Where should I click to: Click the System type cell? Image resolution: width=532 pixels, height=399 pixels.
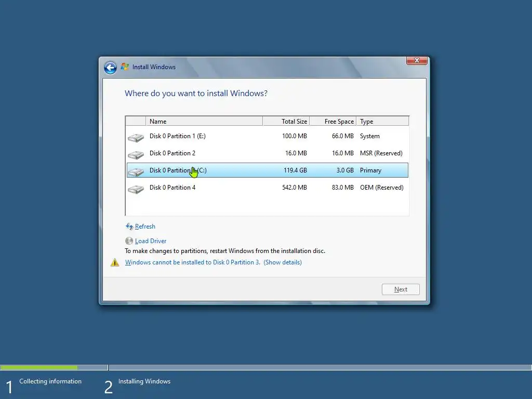point(370,136)
